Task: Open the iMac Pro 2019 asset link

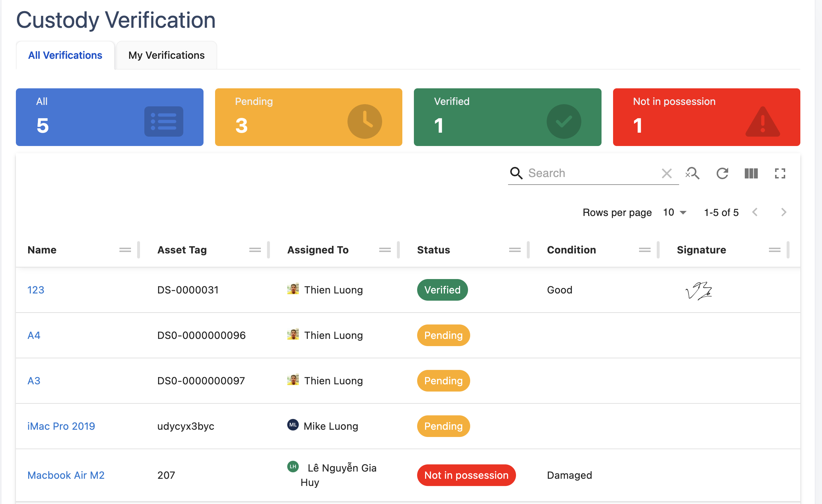Action: pos(61,426)
